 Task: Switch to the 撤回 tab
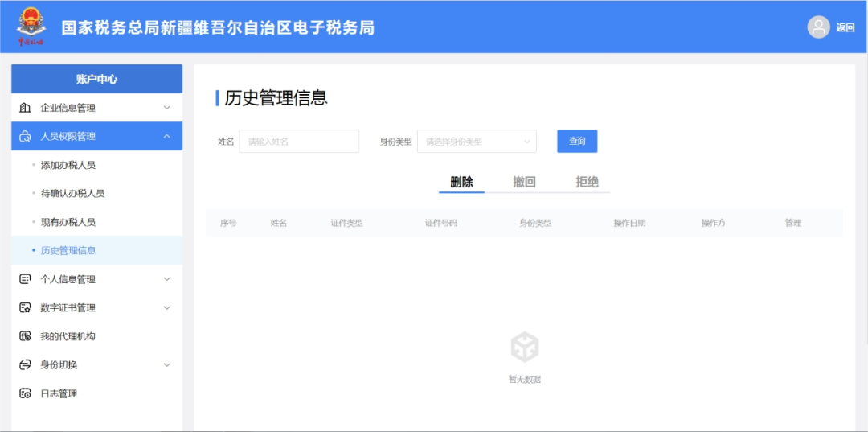[524, 182]
